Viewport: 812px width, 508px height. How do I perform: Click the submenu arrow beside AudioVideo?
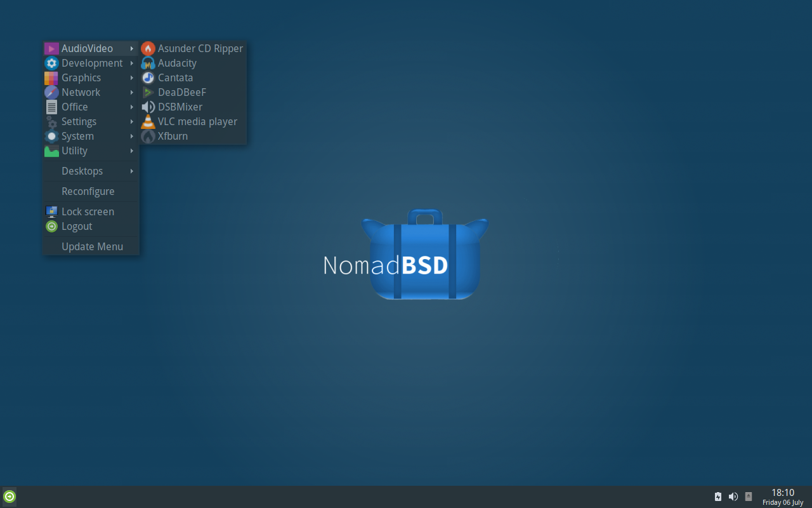coord(132,48)
